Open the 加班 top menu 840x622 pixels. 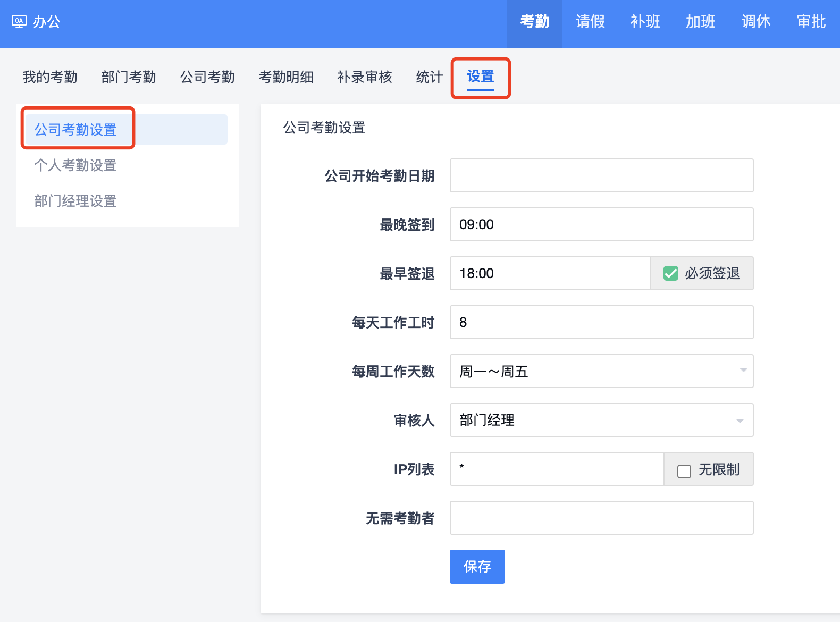700,22
